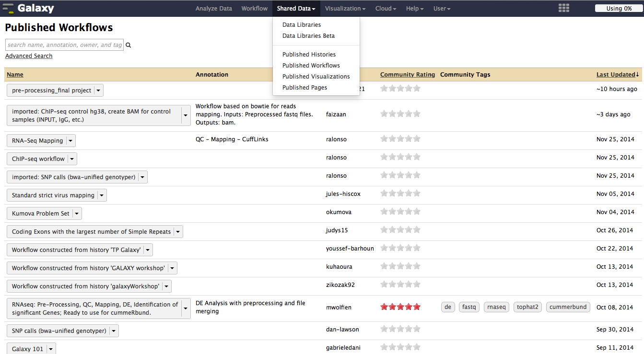Click the 'fastq' community tag
This screenshot has width=644, height=354.
coord(469,307)
